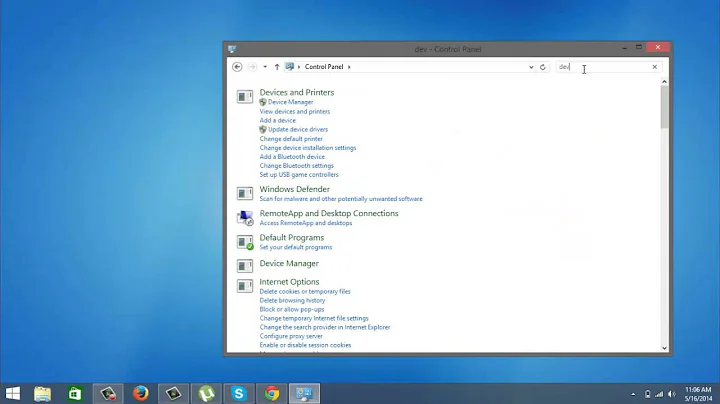
Task: Open File Explorer from taskbar
Action: tap(43, 394)
